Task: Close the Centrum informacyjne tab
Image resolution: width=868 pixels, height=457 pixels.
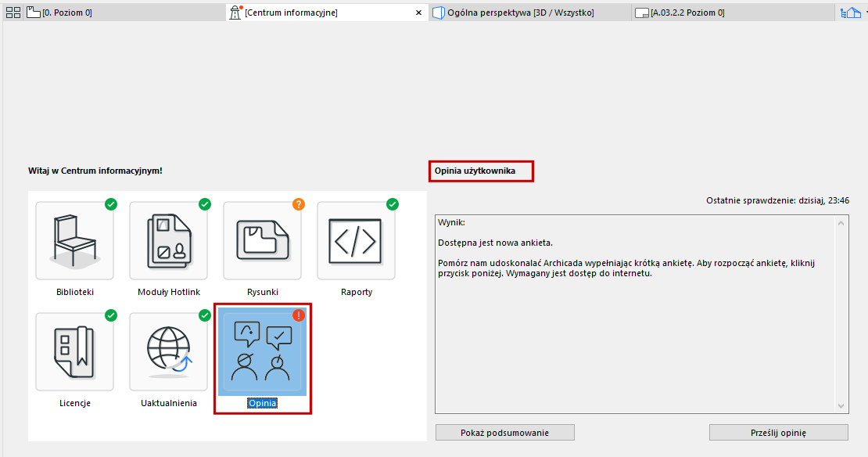Action: point(418,13)
